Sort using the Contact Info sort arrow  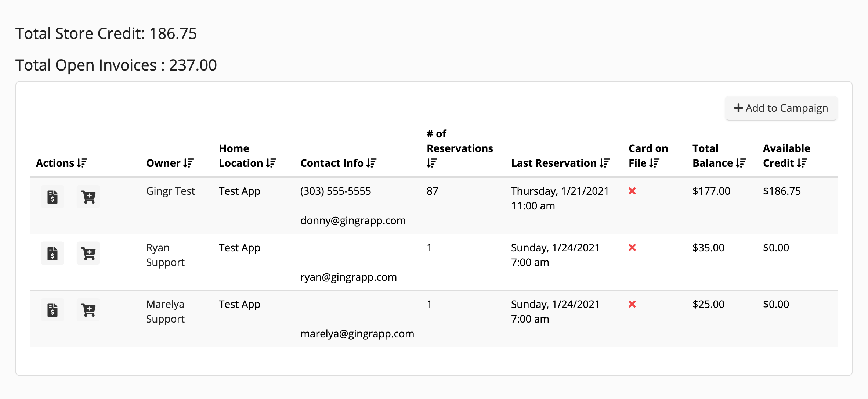pyautogui.click(x=372, y=163)
